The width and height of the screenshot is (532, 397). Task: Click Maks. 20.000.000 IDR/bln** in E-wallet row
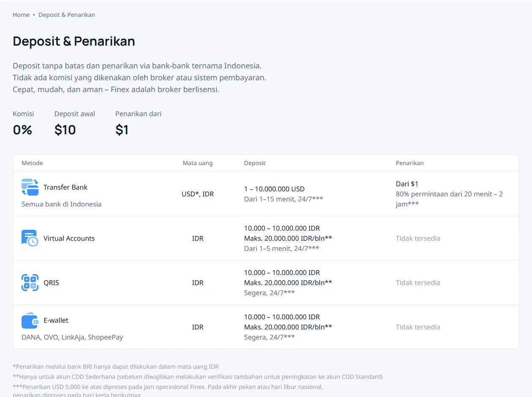[288, 327]
